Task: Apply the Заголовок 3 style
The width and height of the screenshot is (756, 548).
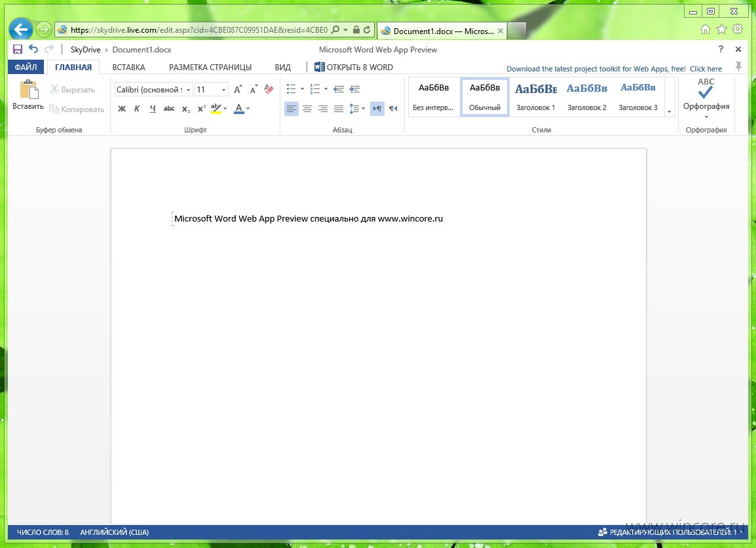Action: (x=638, y=97)
